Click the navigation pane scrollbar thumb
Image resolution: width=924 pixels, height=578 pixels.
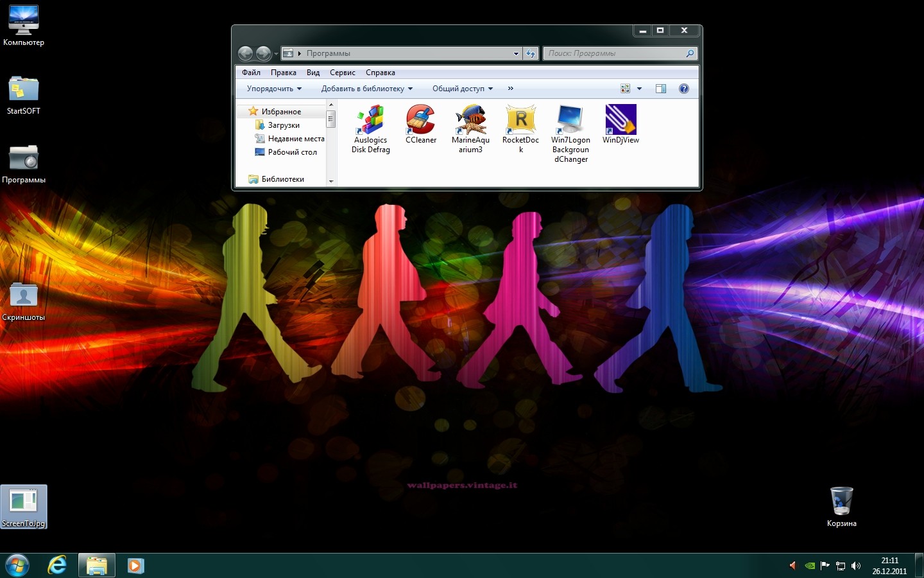[331, 119]
